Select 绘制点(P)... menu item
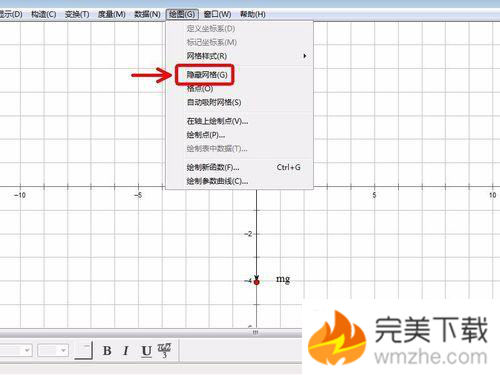The height and width of the screenshot is (375, 500). coord(205,135)
